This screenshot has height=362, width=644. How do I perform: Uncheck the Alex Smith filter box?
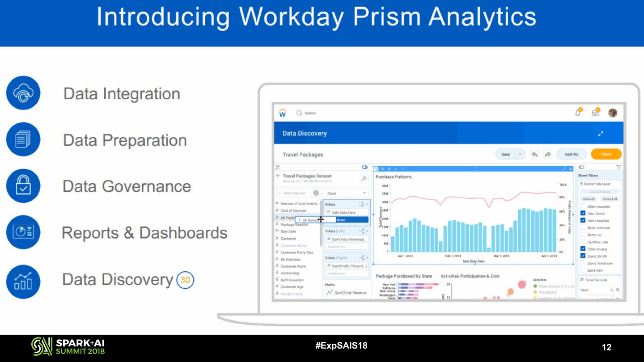[x=583, y=213]
